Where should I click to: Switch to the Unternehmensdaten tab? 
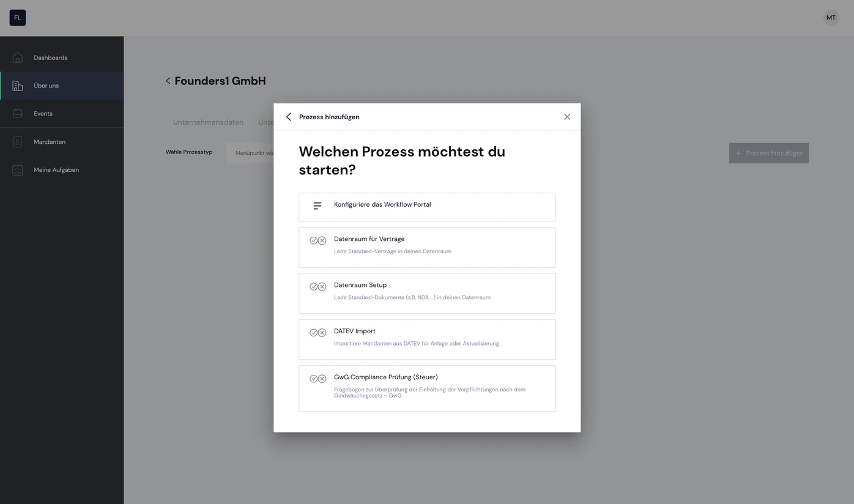(x=208, y=122)
